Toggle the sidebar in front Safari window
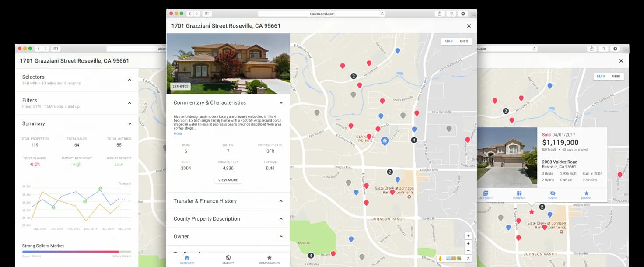This screenshot has height=267, width=644. 207,14
